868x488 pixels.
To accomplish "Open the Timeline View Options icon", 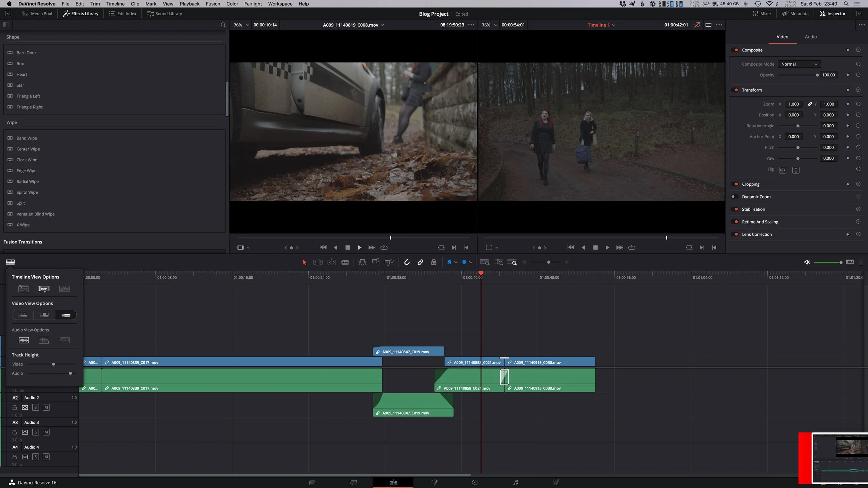I will (10, 262).
